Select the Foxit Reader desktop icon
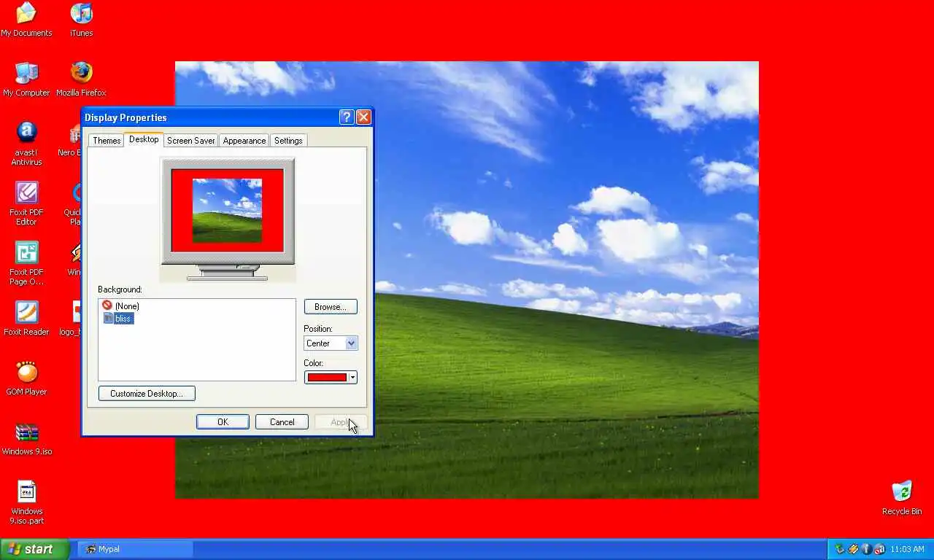The image size is (934, 560). point(26,319)
